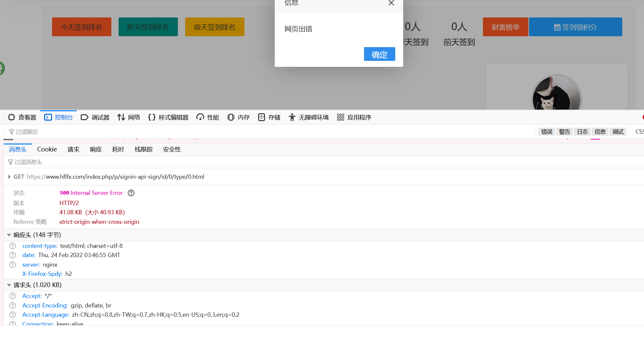Open the Inspector (查看器) tool icon

click(x=12, y=118)
